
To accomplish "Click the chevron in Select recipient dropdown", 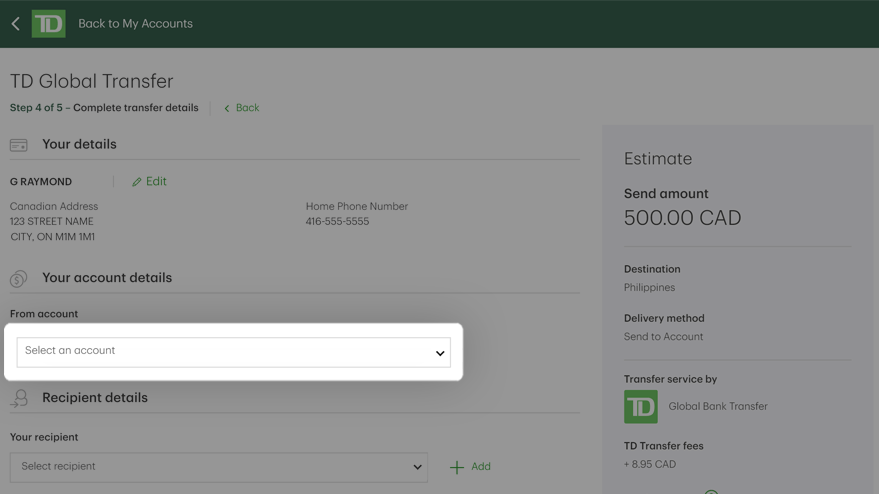I will point(417,467).
